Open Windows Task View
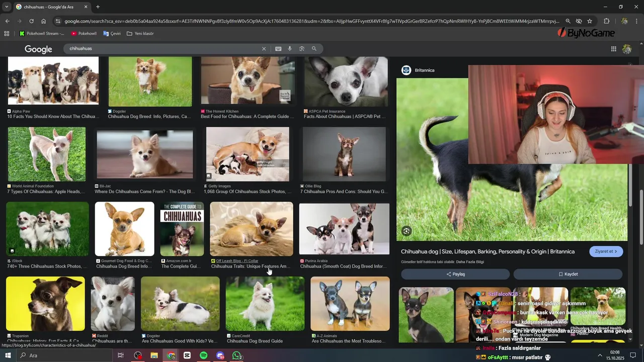Image resolution: width=644 pixels, height=362 pixels. click(x=121, y=355)
